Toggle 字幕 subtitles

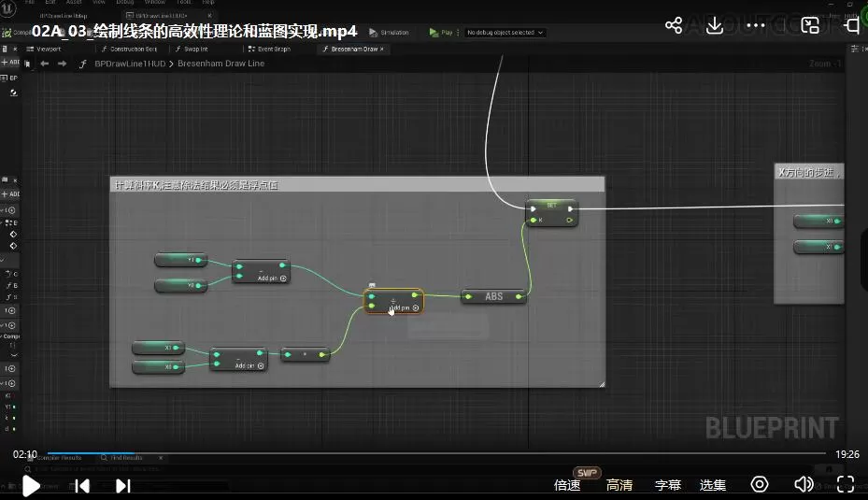point(667,485)
